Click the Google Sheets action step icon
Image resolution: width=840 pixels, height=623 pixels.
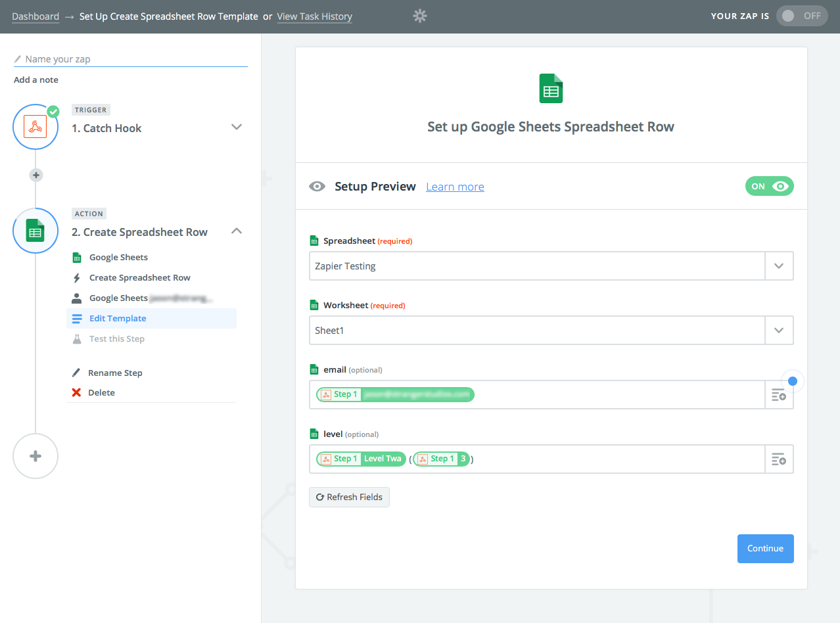coord(35,231)
